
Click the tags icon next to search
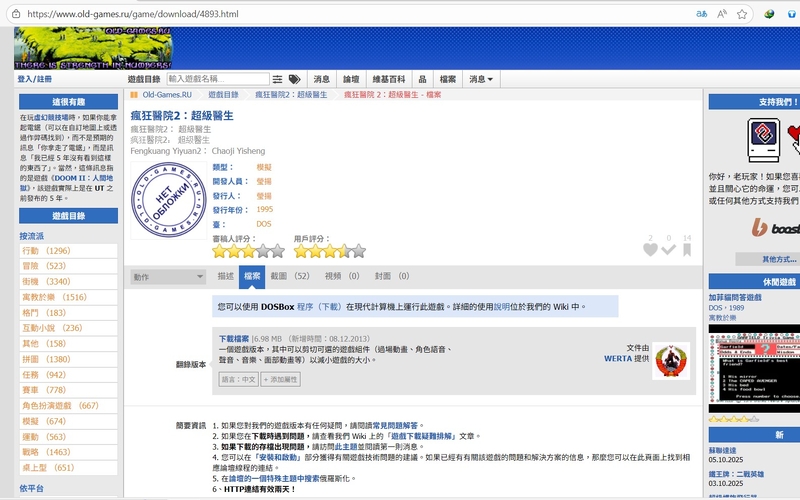pos(294,79)
